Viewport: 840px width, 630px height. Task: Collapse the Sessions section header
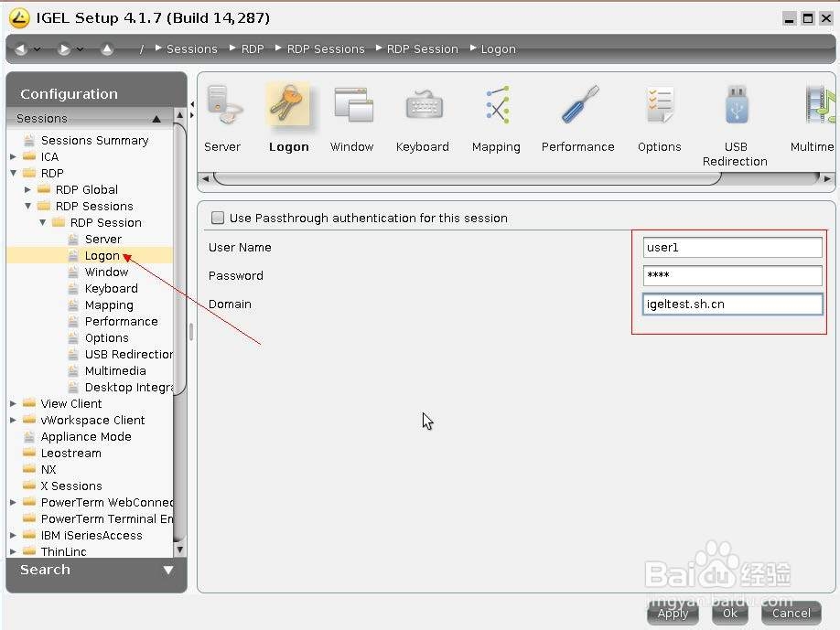(90, 118)
